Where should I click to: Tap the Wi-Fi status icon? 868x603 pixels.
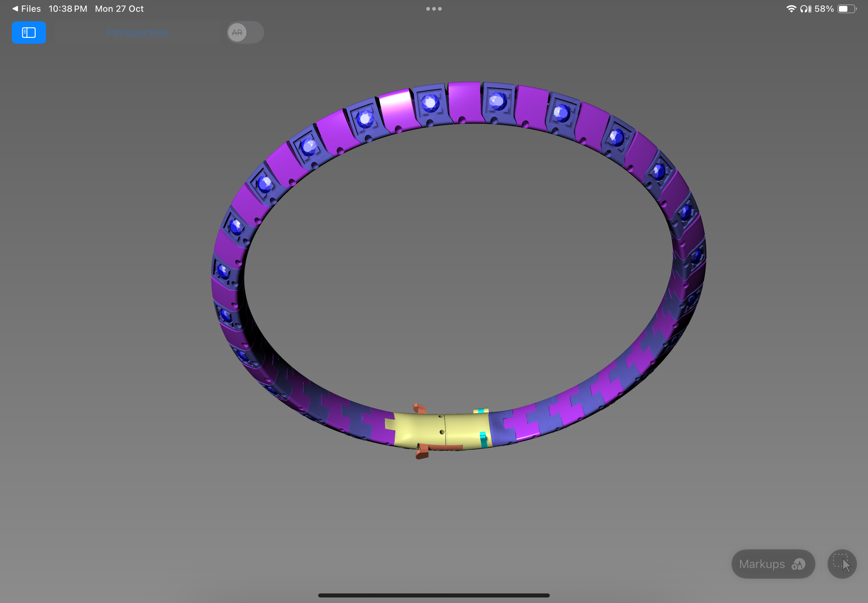tap(790, 8)
